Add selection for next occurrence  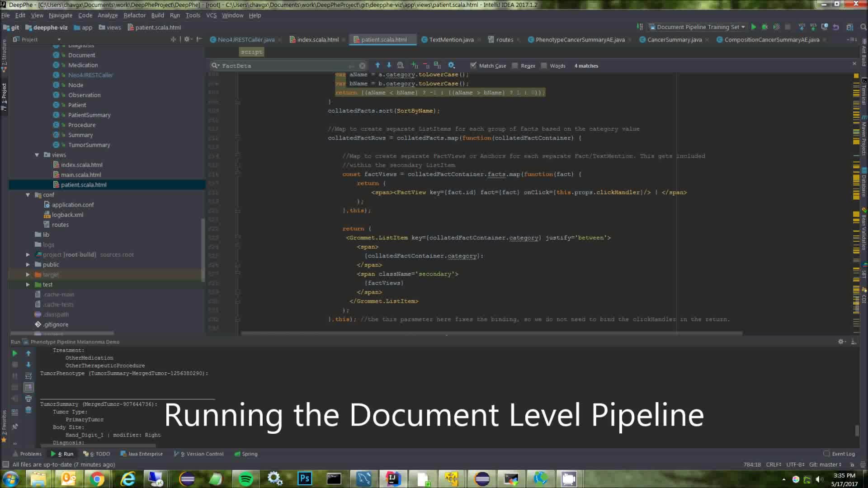coord(415,66)
